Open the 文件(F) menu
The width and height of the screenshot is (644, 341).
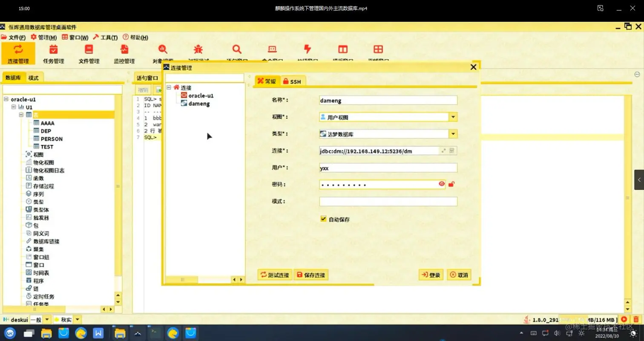14,38
